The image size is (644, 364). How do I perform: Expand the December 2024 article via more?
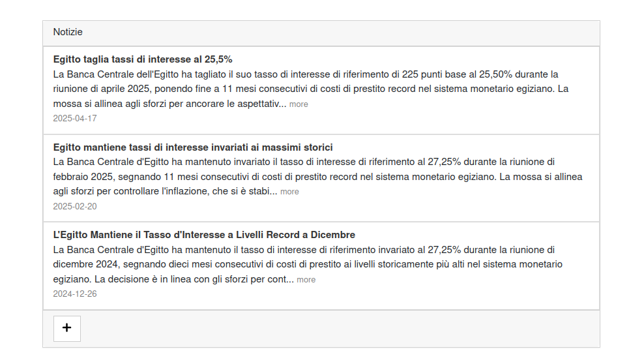point(306,280)
